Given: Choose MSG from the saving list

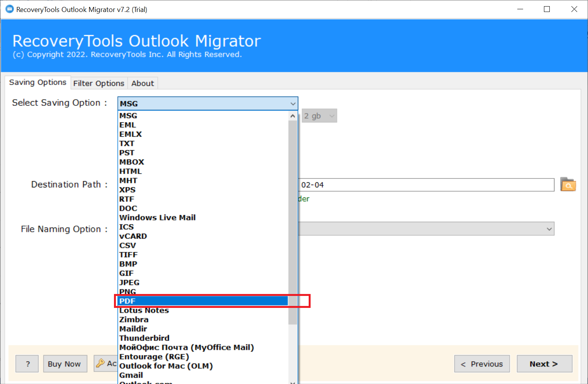Looking at the screenshot, I should [203, 116].
